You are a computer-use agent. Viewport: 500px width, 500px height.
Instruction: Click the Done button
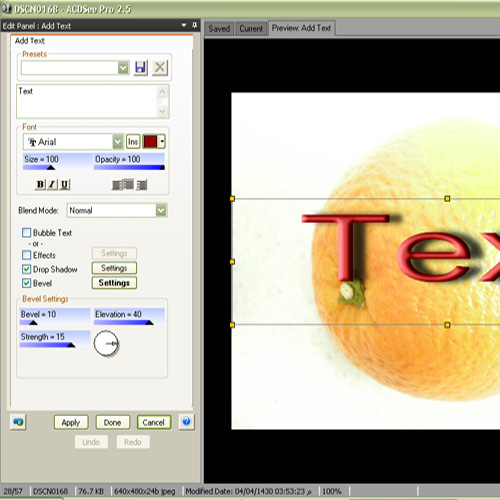pyautogui.click(x=112, y=422)
